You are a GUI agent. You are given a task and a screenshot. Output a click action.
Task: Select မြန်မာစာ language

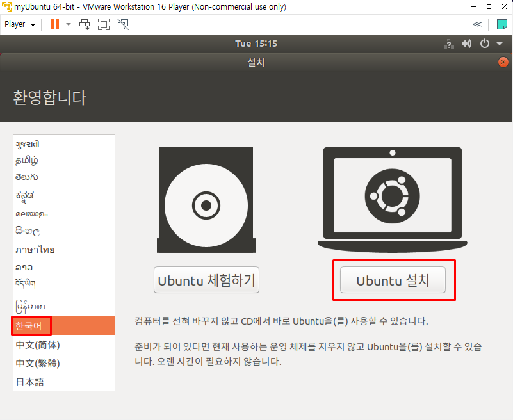(x=64, y=306)
